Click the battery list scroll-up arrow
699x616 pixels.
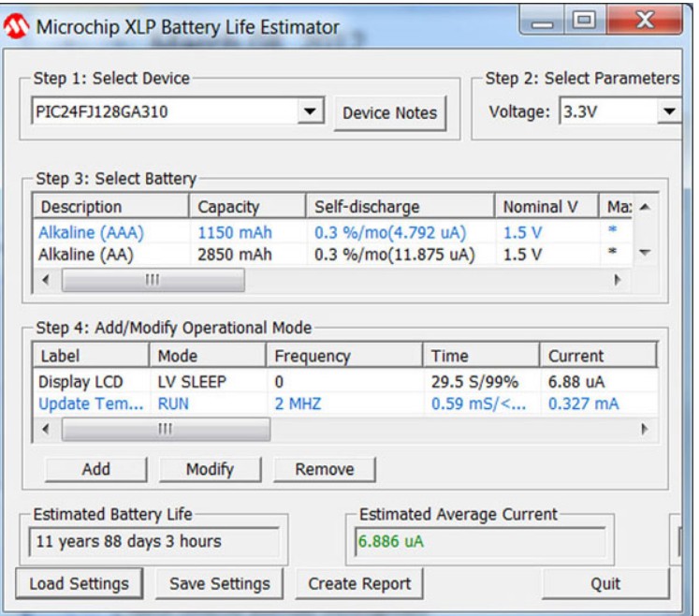tap(645, 207)
